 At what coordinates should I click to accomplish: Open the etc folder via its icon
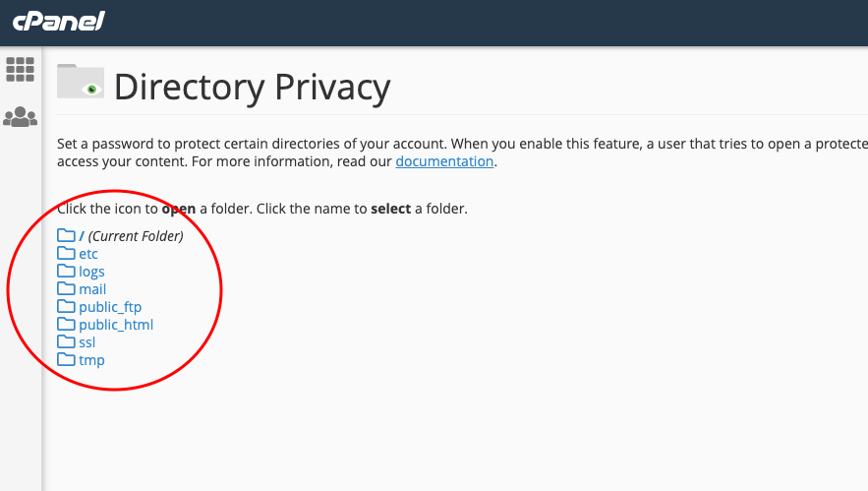66,254
